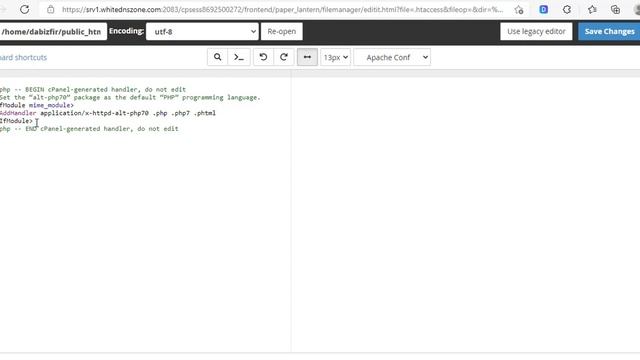Click the AddHandler directive text

pos(18,113)
